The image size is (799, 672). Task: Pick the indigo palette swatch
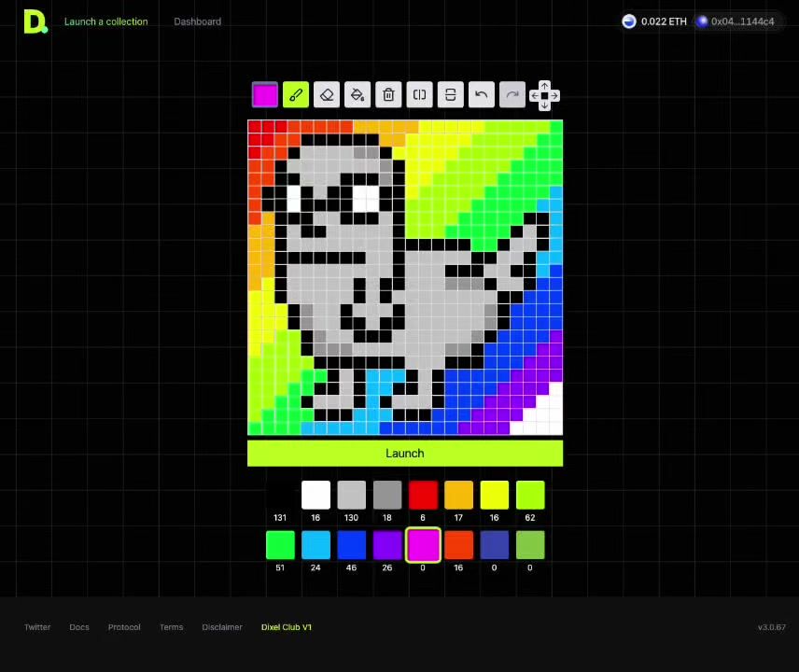[x=495, y=545]
